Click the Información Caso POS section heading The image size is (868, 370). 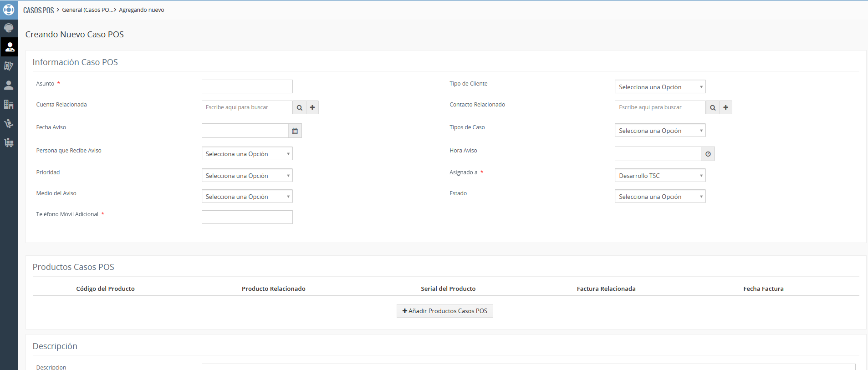pos(75,62)
